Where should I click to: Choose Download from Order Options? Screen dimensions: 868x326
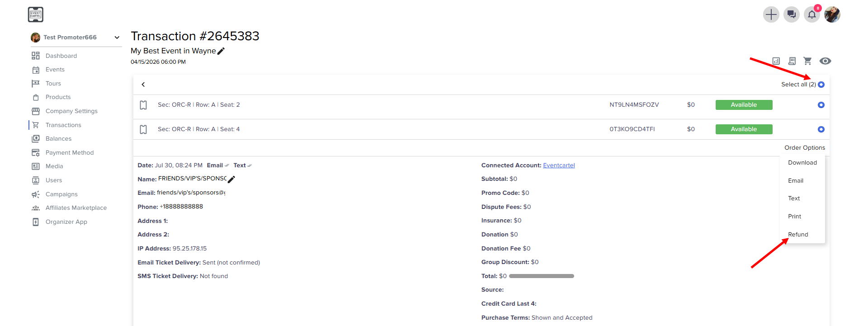click(x=802, y=163)
